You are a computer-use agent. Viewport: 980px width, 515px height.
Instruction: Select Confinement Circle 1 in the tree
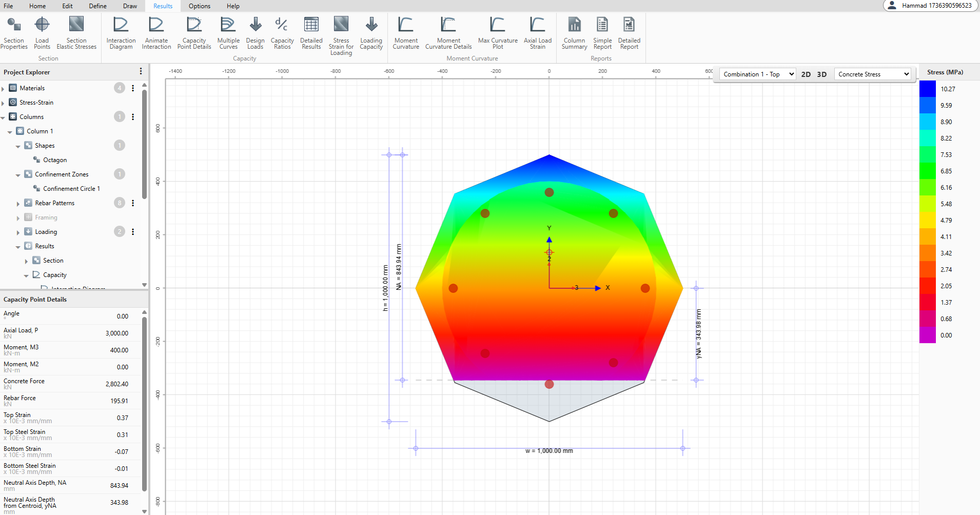pyautogui.click(x=71, y=189)
